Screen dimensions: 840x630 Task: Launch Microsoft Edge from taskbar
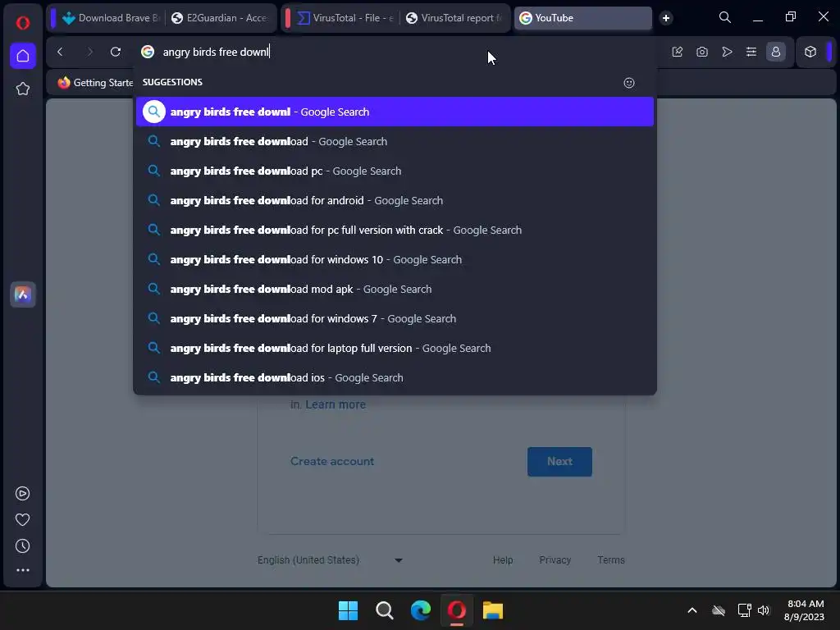[x=421, y=610]
